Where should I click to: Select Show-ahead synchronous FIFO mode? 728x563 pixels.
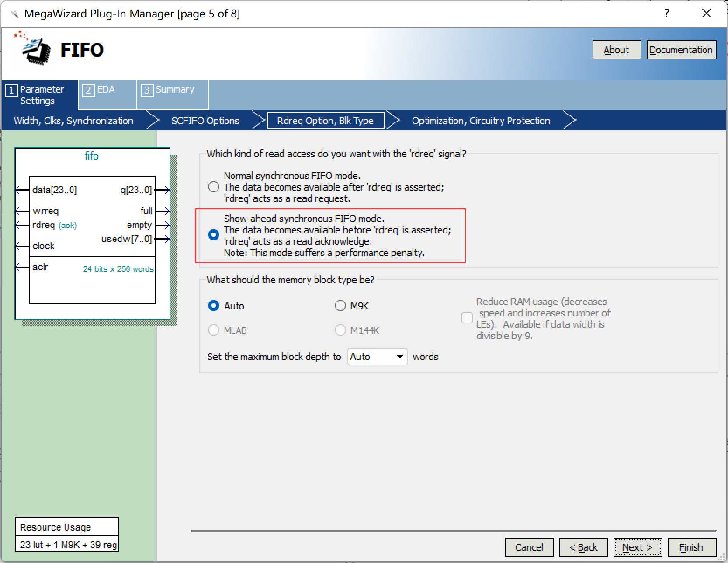coord(213,235)
